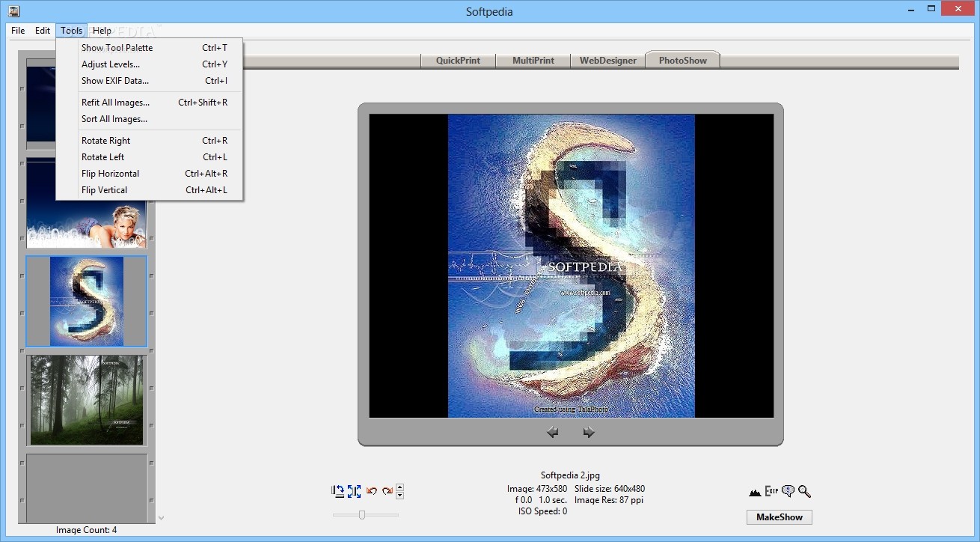Open the Help menu
The image size is (980, 542).
point(102,31)
